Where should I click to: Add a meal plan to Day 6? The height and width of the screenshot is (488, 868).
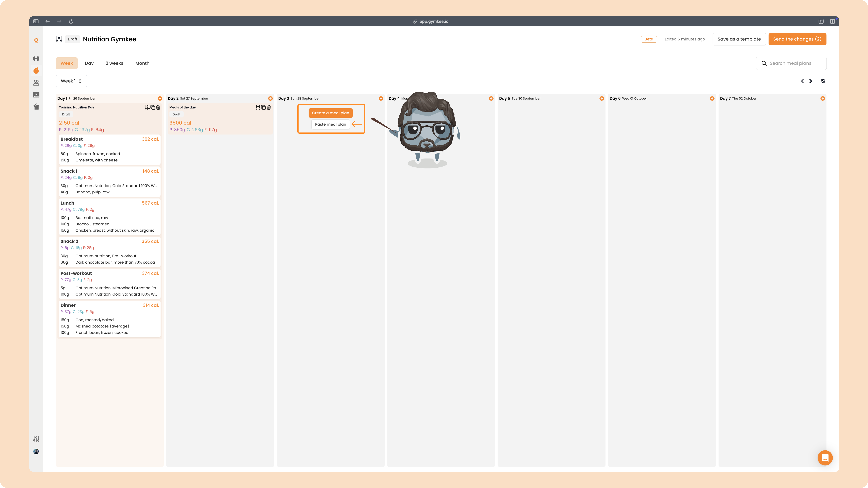tap(712, 98)
